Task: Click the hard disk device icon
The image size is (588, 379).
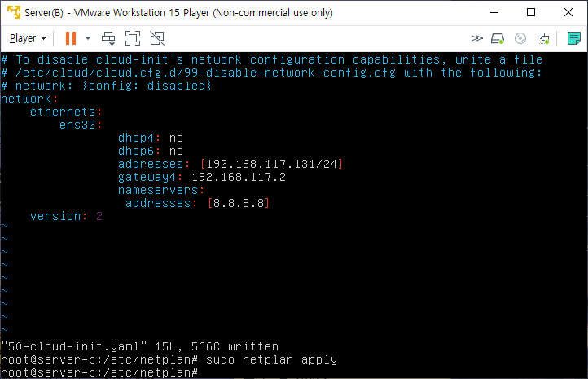Action: click(x=498, y=38)
